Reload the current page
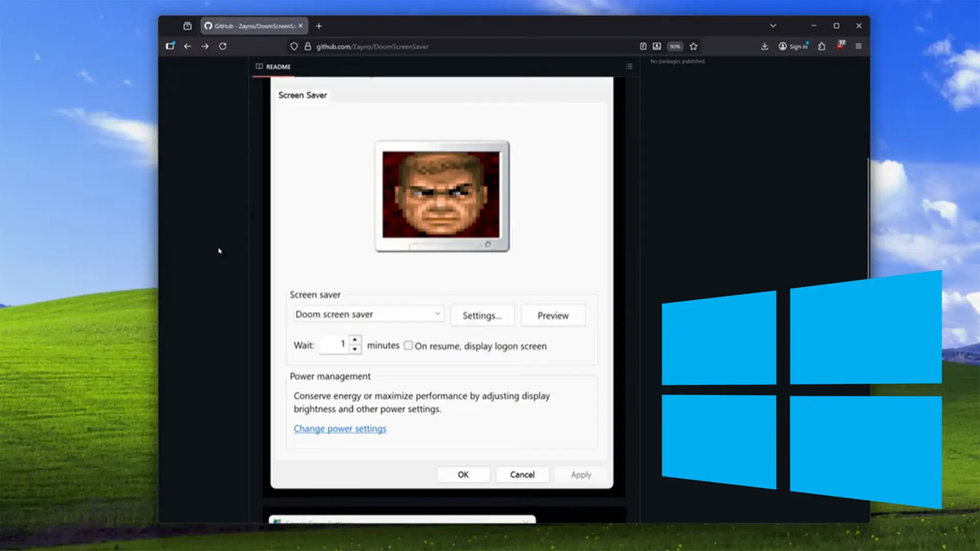 point(223,46)
